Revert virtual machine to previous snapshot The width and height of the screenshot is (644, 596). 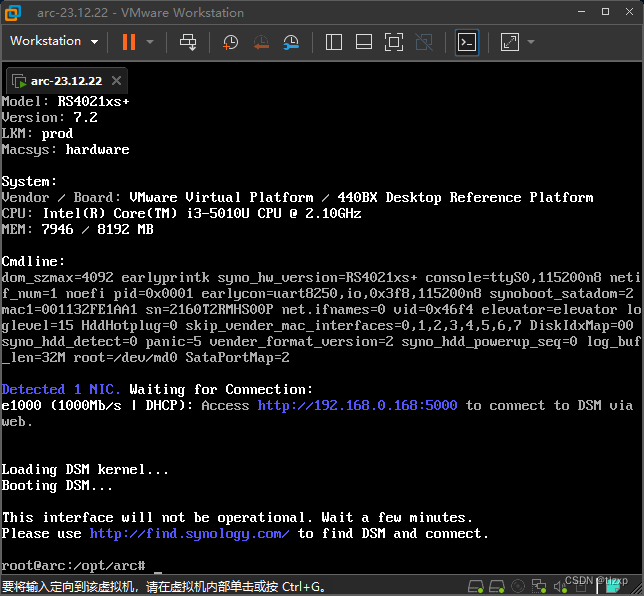click(261, 42)
